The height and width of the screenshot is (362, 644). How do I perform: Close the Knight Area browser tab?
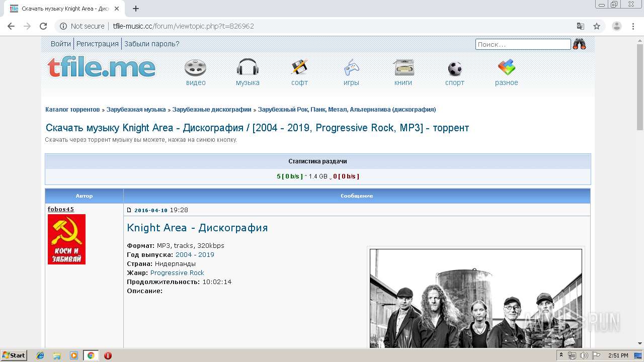[117, 9]
